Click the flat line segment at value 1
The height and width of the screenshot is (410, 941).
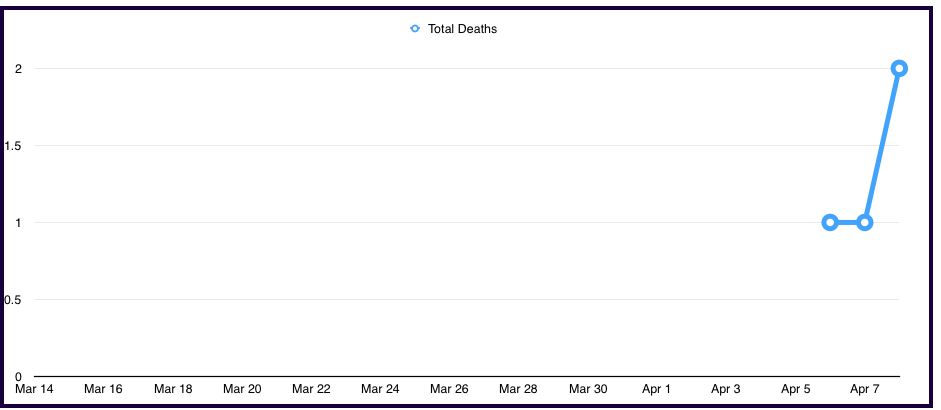(847, 222)
